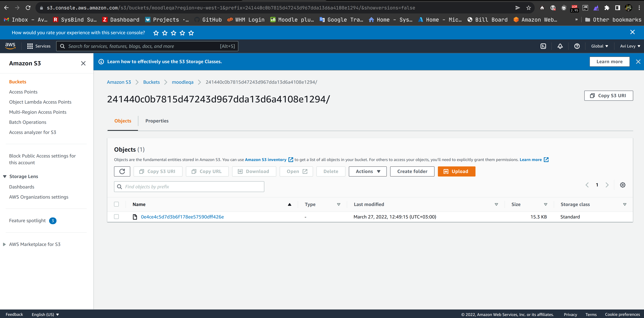
Task: Open the Services grid menu
Action: 39,46
